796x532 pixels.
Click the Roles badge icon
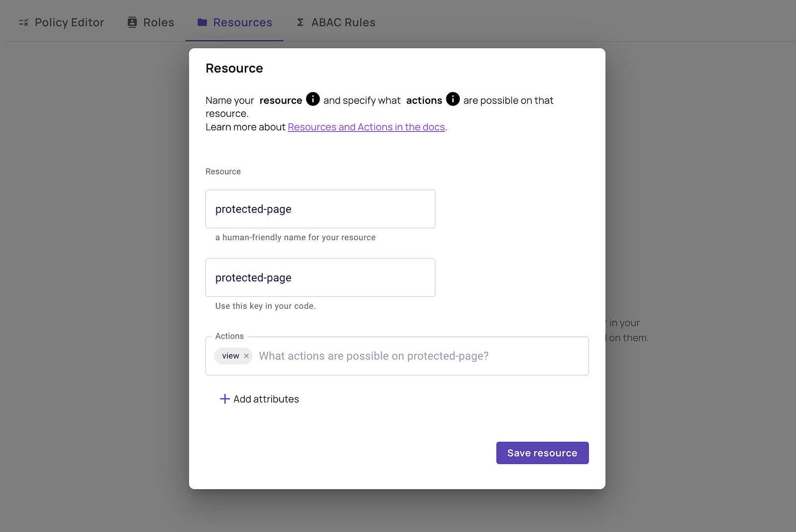(x=132, y=22)
